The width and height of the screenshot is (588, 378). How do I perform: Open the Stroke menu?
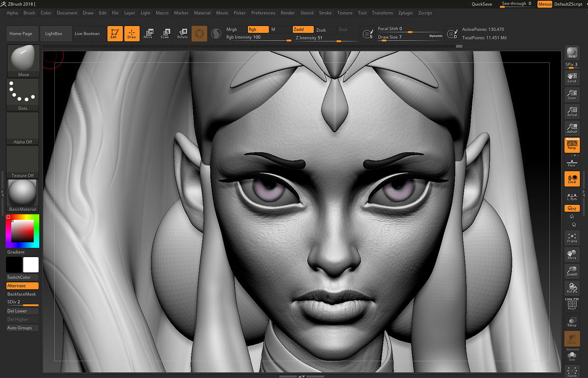[325, 13]
